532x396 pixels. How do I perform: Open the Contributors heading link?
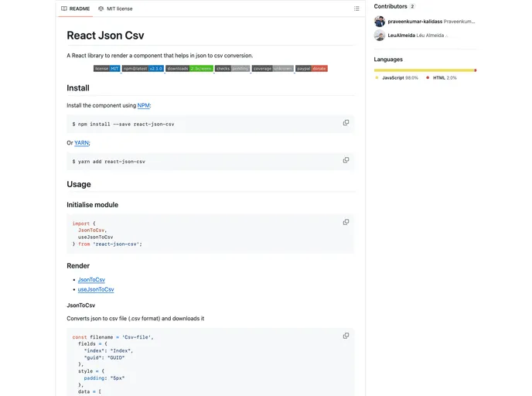(x=390, y=6)
